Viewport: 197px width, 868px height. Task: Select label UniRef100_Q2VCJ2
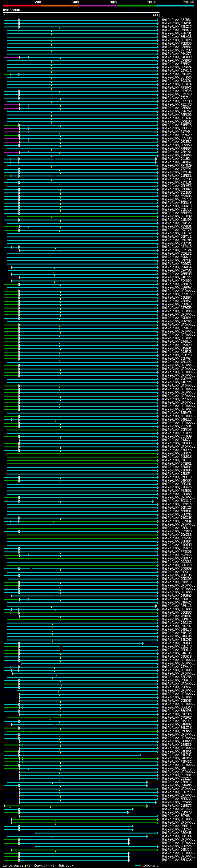177,71
